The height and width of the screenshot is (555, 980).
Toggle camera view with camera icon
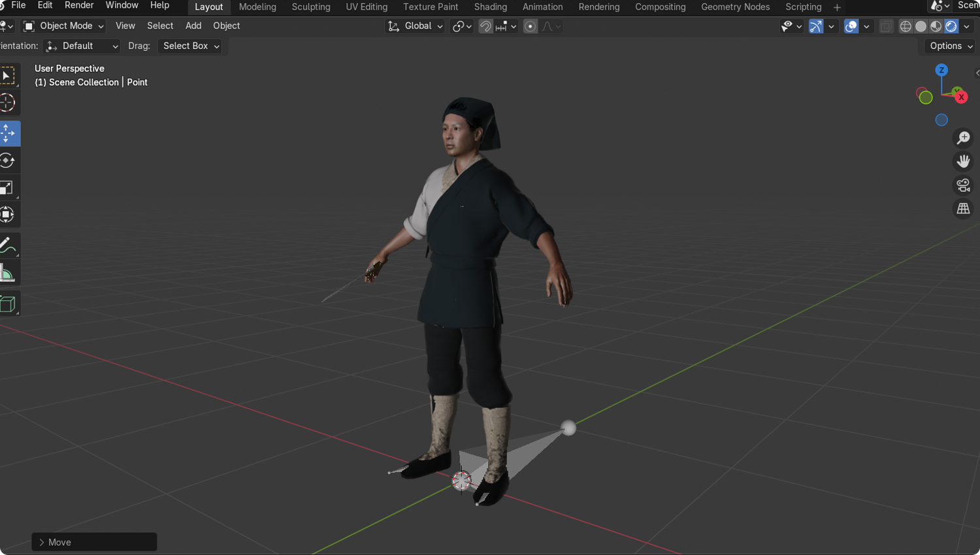(x=963, y=185)
